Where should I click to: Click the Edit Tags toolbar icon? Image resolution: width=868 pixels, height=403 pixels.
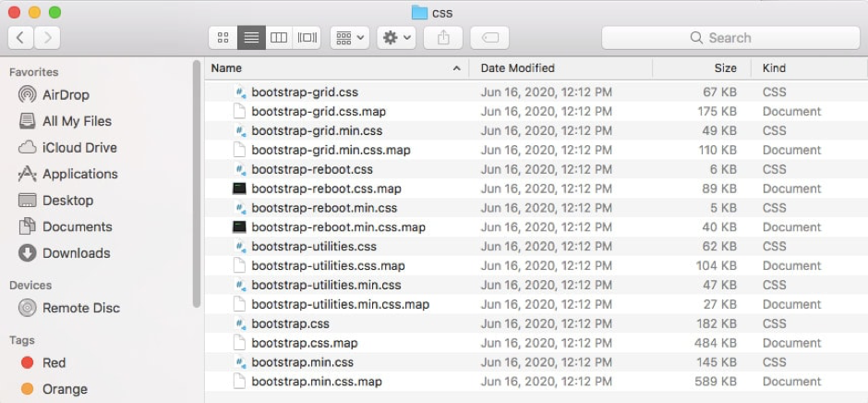click(490, 38)
